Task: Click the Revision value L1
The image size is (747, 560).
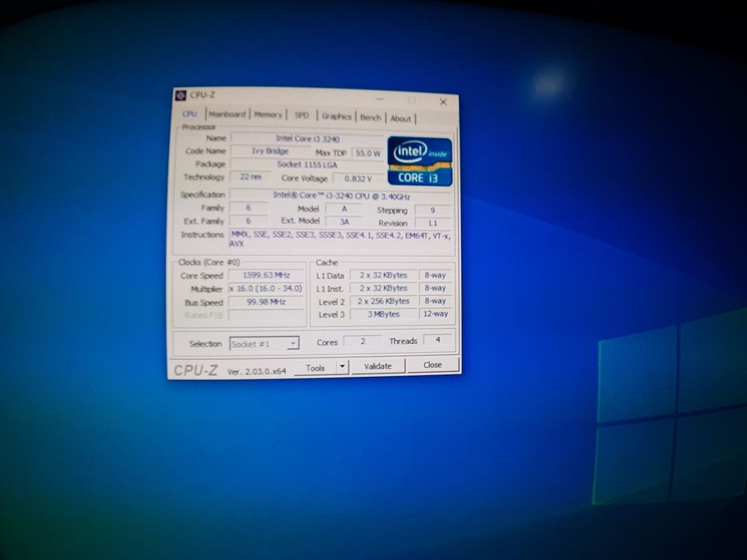Action: click(433, 223)
